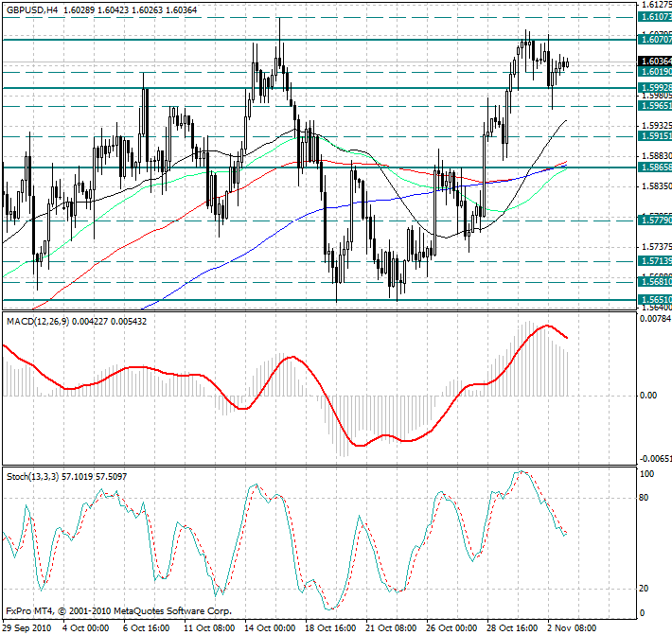Click the 11 Oct 08:00 time label
The image size is (672, 635).
click(209, 628)
